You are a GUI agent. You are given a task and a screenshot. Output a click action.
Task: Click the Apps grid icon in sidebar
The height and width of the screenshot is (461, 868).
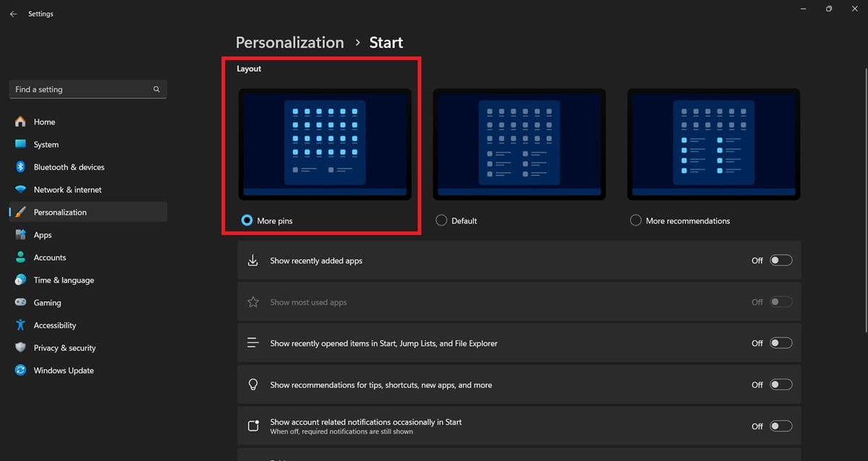(20, 234)
